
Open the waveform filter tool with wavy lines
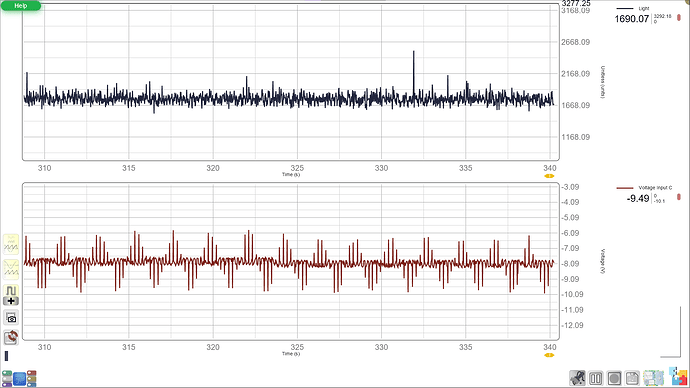coord(11,245)
